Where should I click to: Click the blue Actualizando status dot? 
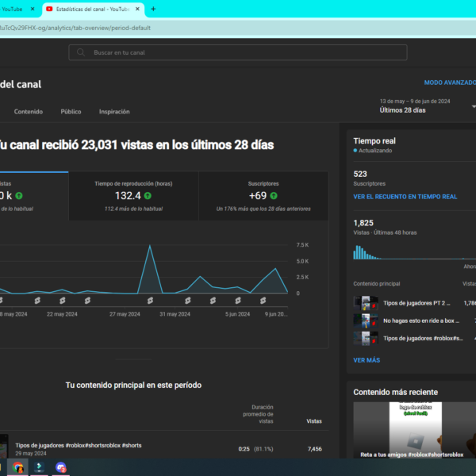pos(355,151)
